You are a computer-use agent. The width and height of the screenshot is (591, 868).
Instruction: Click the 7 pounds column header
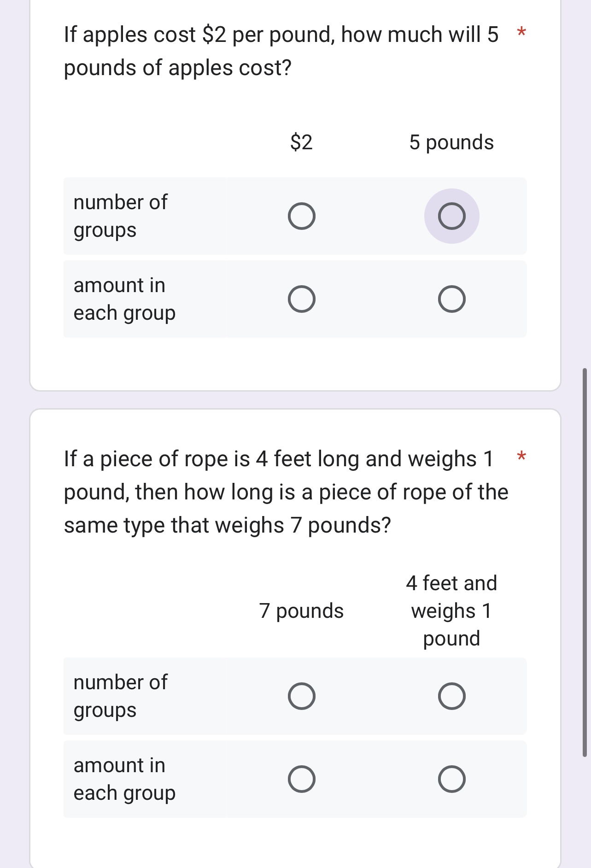pos(301,610)
